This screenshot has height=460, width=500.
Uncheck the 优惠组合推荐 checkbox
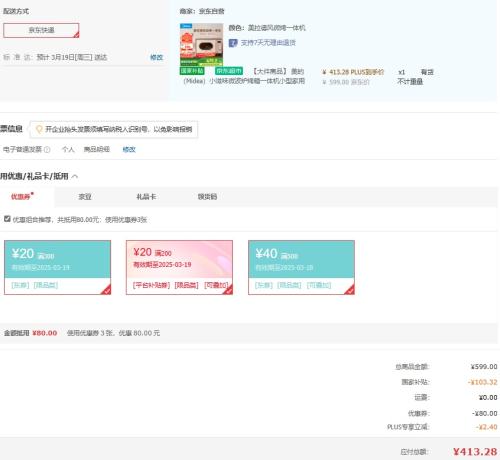[7, 219]
